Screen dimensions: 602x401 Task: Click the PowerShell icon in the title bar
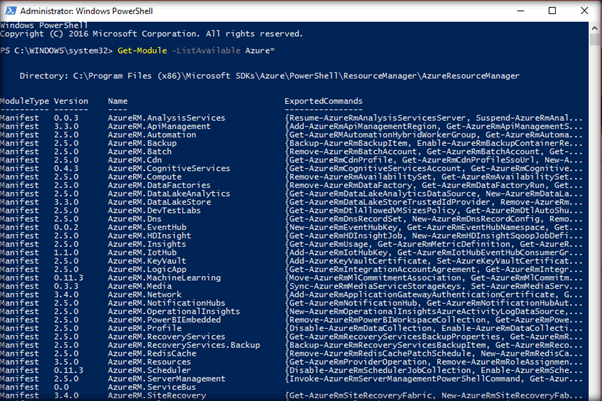pos(10,10)
